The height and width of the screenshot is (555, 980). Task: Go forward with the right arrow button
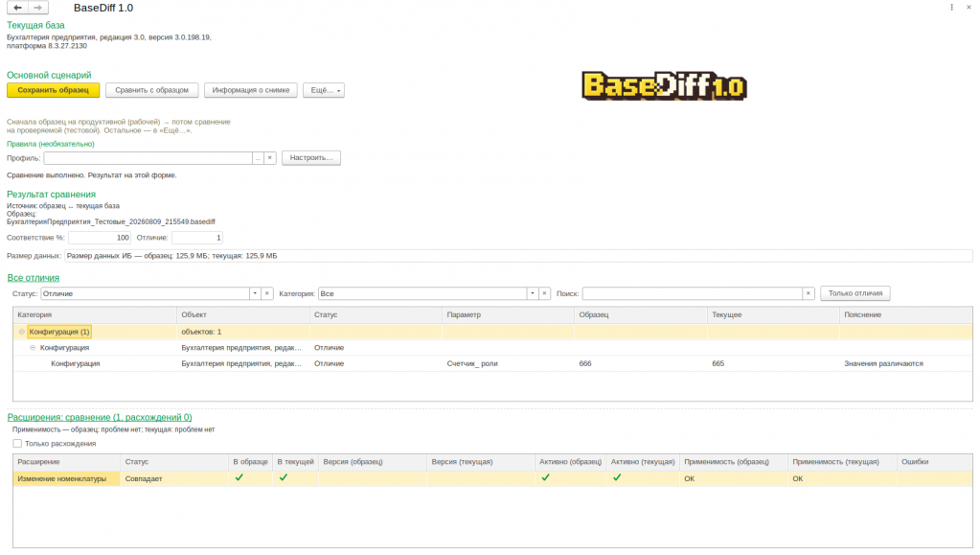click(38, 8)
